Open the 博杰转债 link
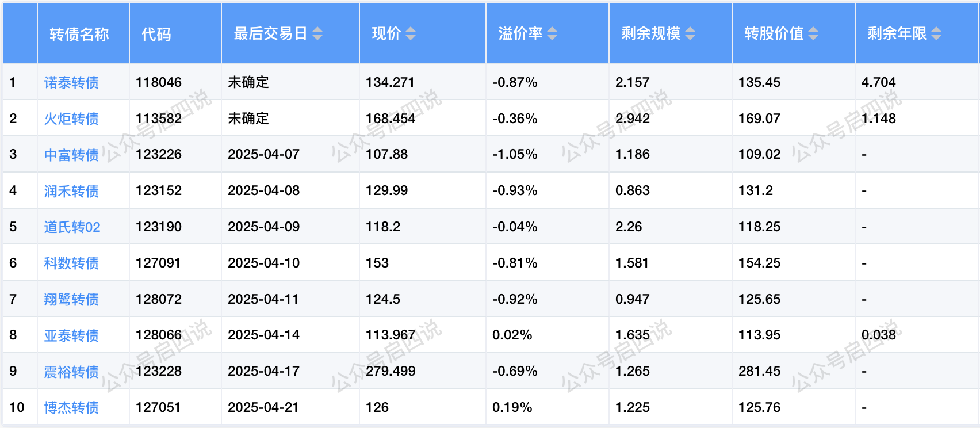Viewport: 980px width, 428px height. point(71,408)
